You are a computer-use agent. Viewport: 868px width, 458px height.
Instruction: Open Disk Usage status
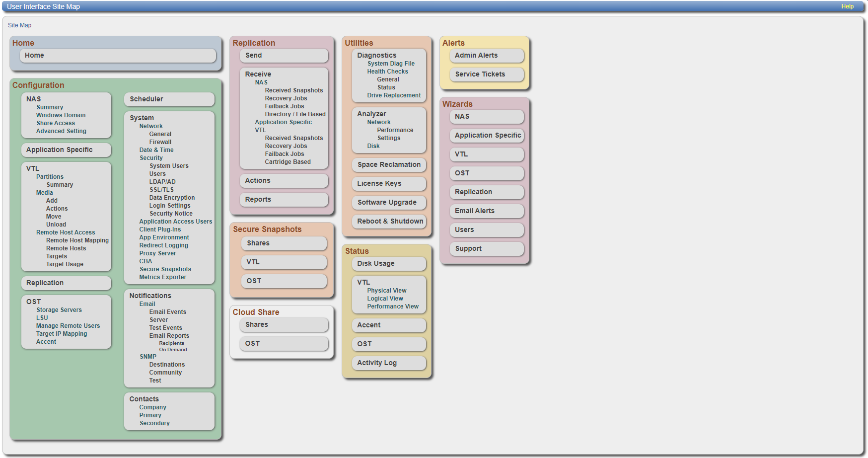(389, 264)
